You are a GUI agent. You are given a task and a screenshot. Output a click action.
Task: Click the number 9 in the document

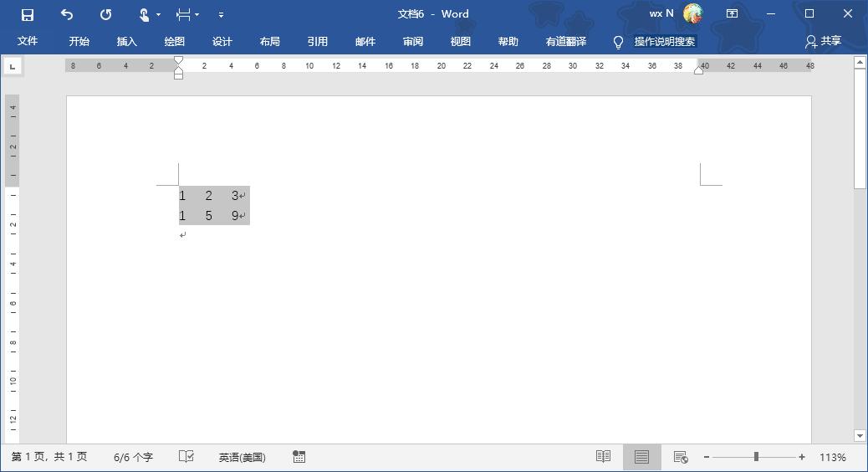(x=235, y=216)
